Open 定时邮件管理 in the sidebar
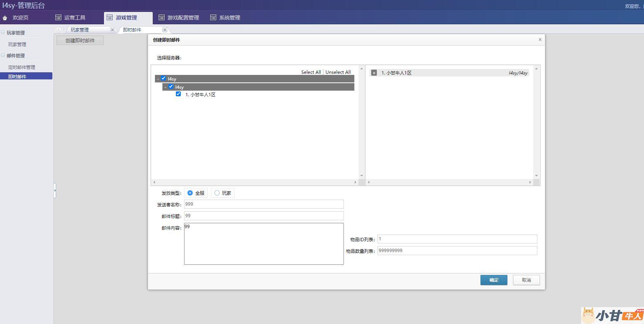Viewport: 644px width, 324px height. pos(22,67)
